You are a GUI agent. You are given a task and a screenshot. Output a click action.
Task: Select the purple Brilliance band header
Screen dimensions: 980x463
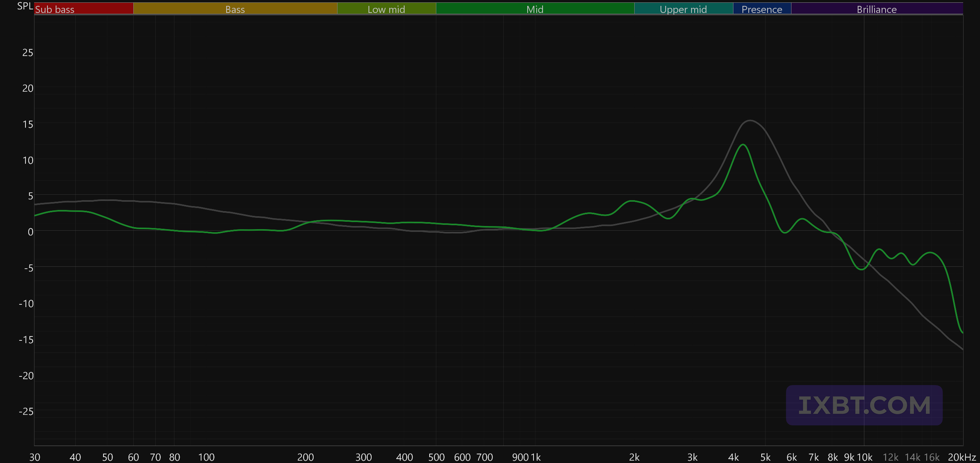(x=877, y=9)
